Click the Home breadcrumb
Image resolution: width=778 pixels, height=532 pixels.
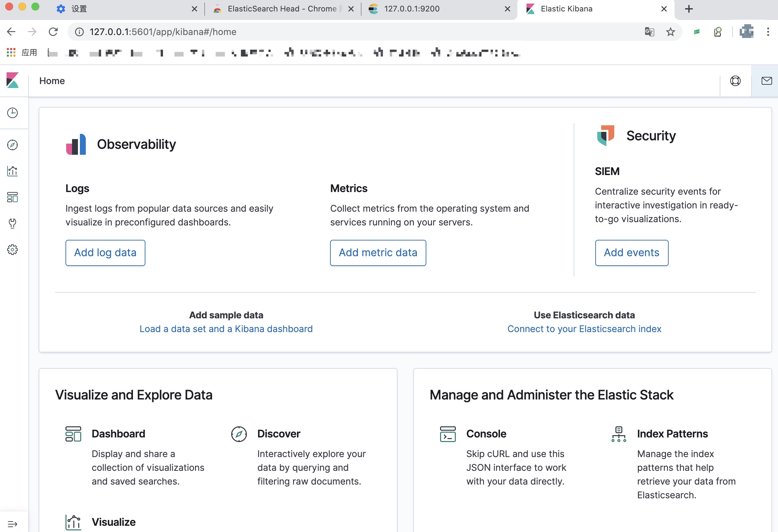coord(52,80)
